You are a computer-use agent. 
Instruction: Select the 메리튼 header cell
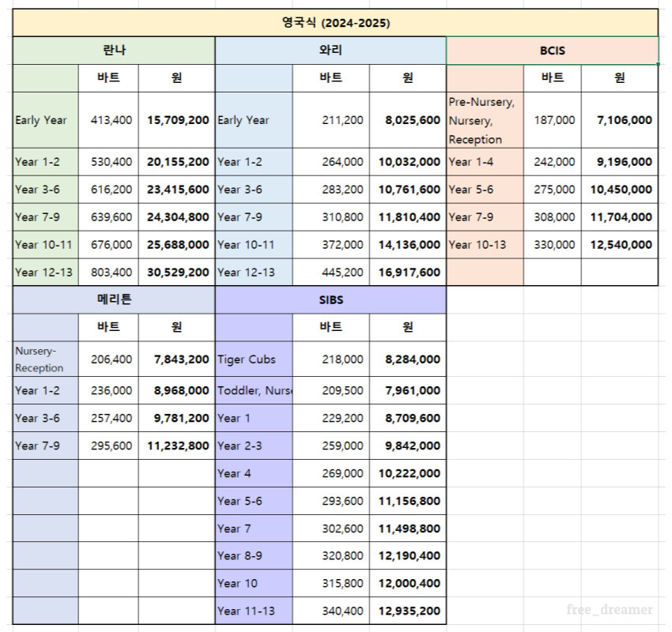(114, 299)
